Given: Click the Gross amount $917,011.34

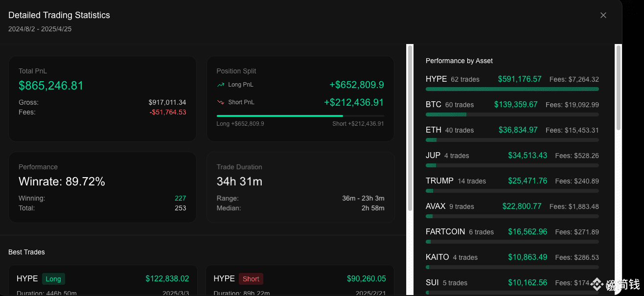Looking at the screenshot, I should click(167, 102).
